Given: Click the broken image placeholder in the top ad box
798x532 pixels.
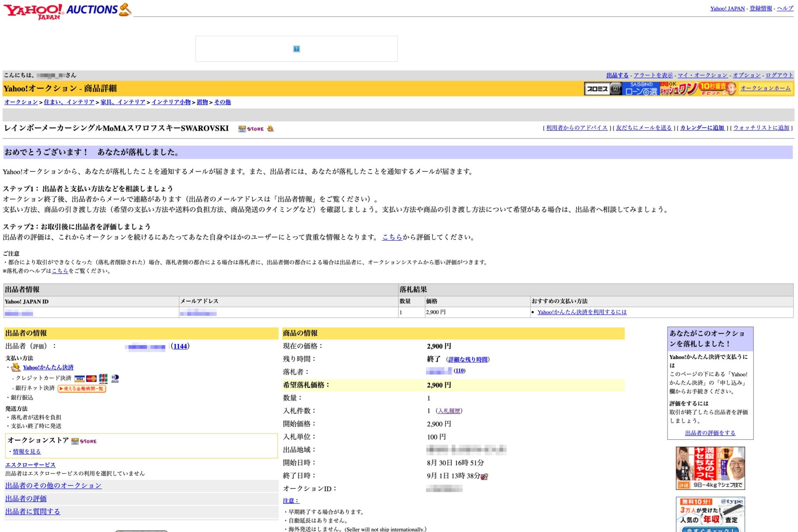Looking at the screenshot, I should click(x=296, y=49).
